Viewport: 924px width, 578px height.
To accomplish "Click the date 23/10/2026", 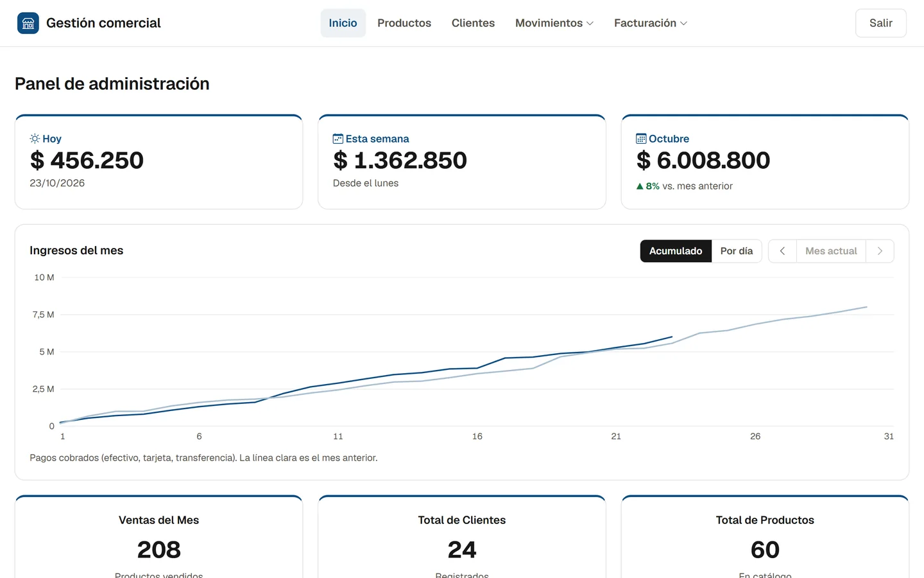I will point(57,183).
